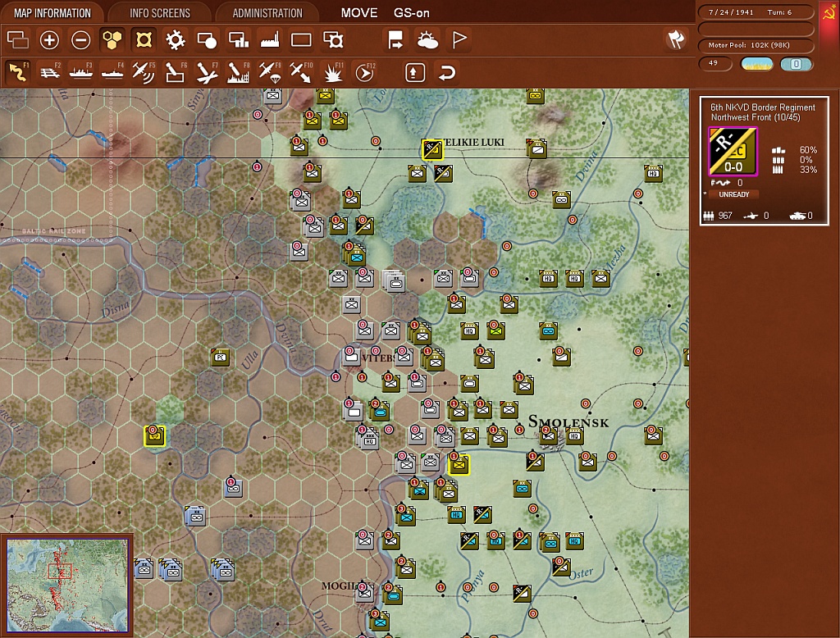The height and width of the screenshot is (638, 840).
Task: Select F8 bomb-city mode icon
Action: 239,72
